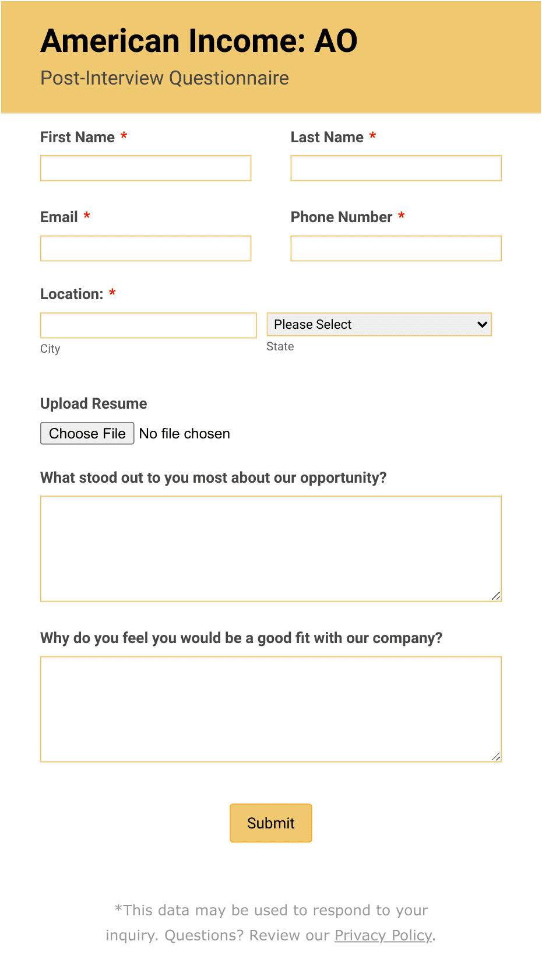This screenshot has height=980, width=542.
Task: Focus the 'What stood out' text area
Action: pos(271,549)
